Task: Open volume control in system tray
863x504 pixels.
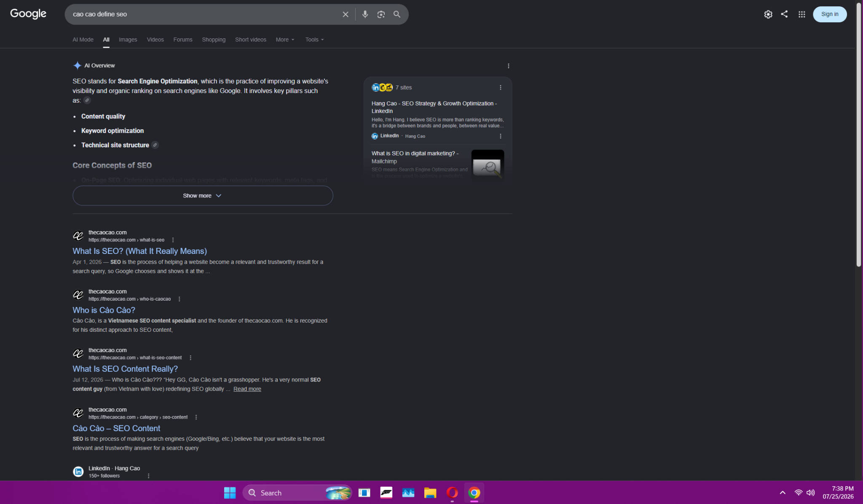Action: pos(810,493)
